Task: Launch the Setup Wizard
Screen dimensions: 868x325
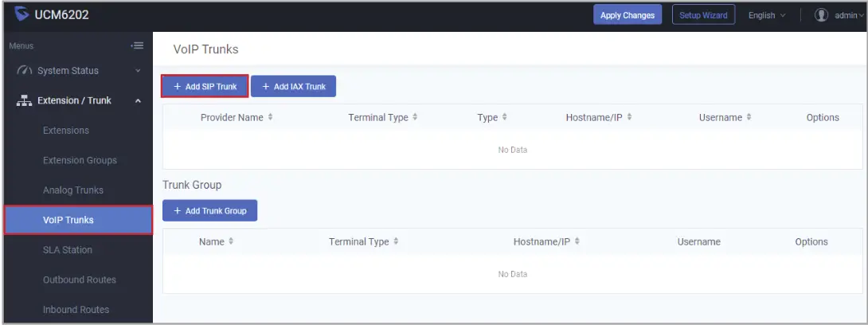Action: point(703,15)
